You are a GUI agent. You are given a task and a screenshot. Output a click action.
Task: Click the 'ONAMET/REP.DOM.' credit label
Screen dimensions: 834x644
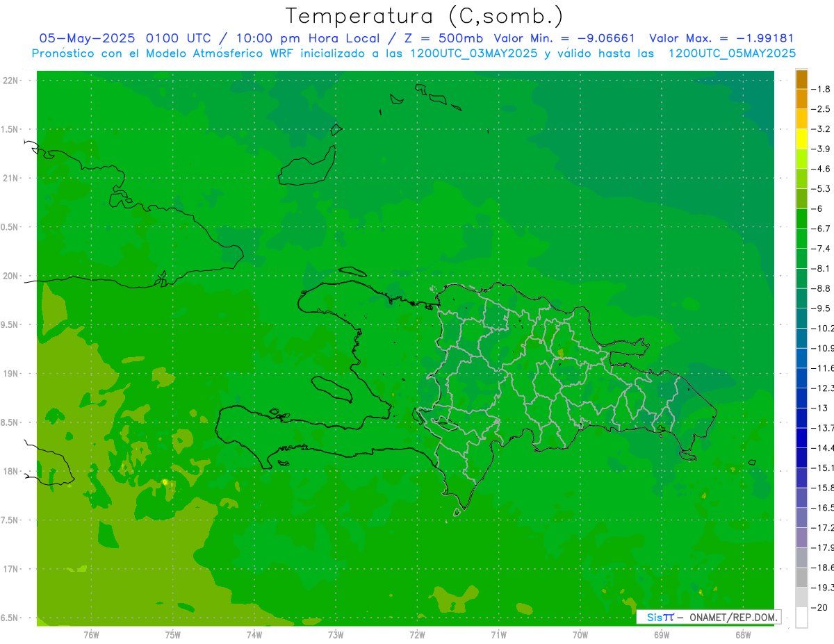pos(732,617)
